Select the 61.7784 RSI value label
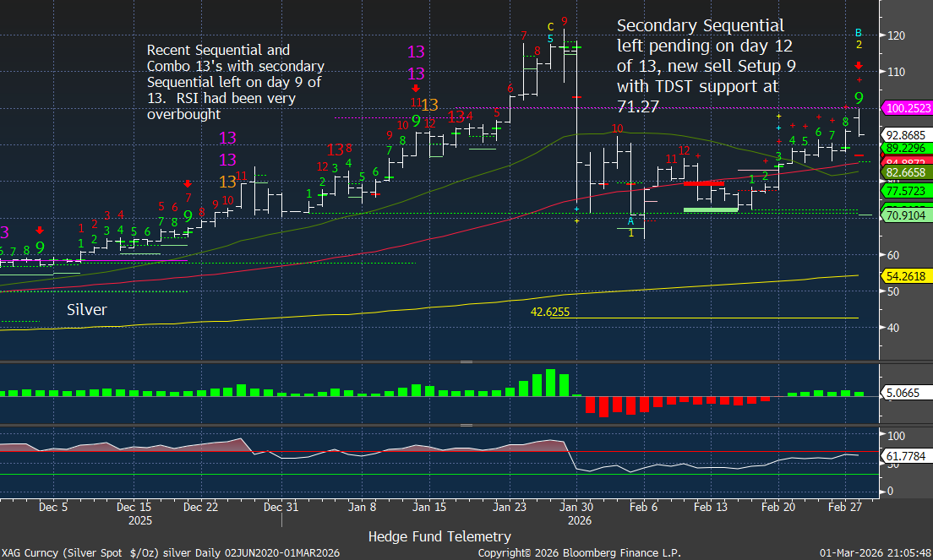The height and width of the screenshot is (560, 933). [906, 456]
